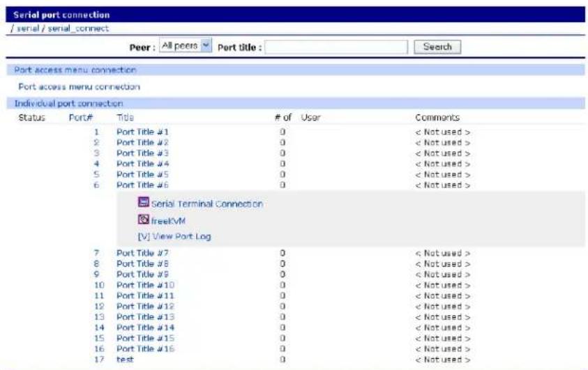Click Not used comment for test port
This screenshot has width=588, height=370.
pos(442,360)
